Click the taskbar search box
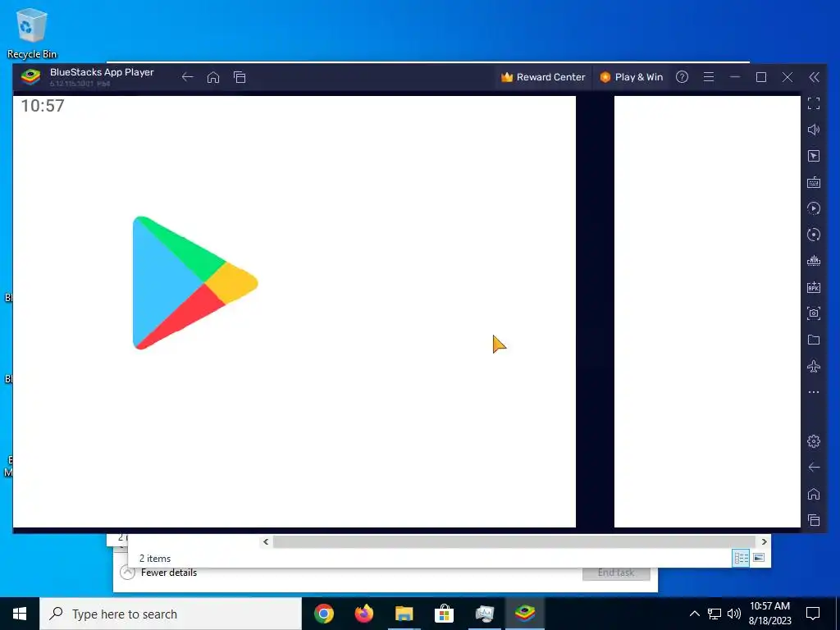Image resolution: width=840 pixels, height=630 pixels. coord(171,614)
